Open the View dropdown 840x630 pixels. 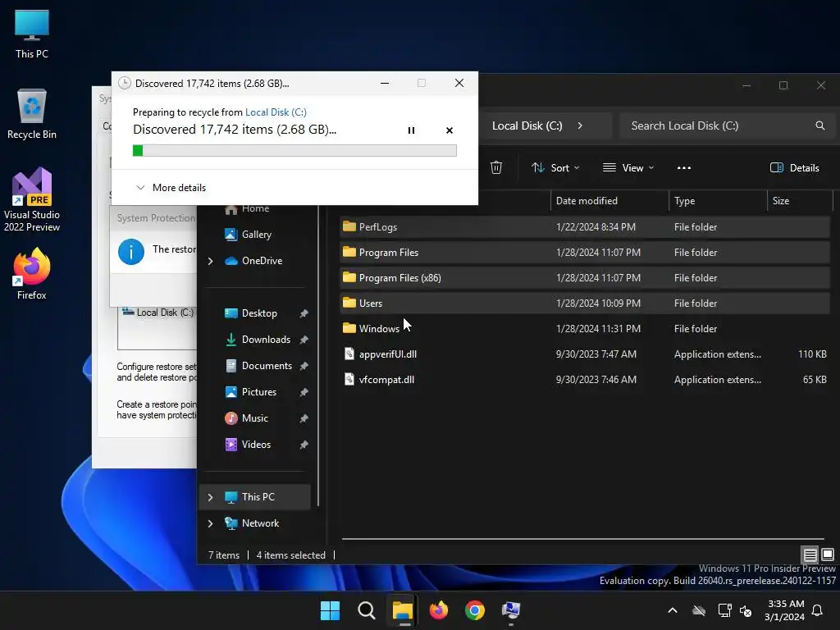pyautogui.click(x=628, y=167)
